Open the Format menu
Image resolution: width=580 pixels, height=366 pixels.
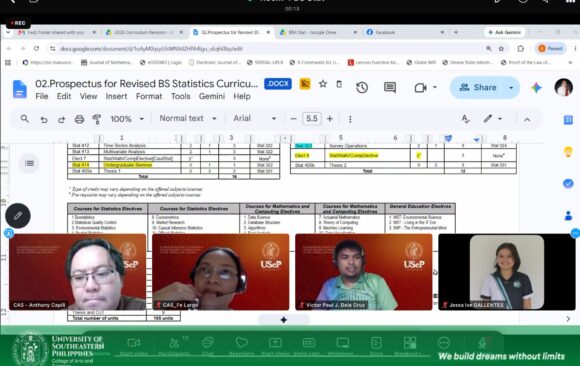149,97
